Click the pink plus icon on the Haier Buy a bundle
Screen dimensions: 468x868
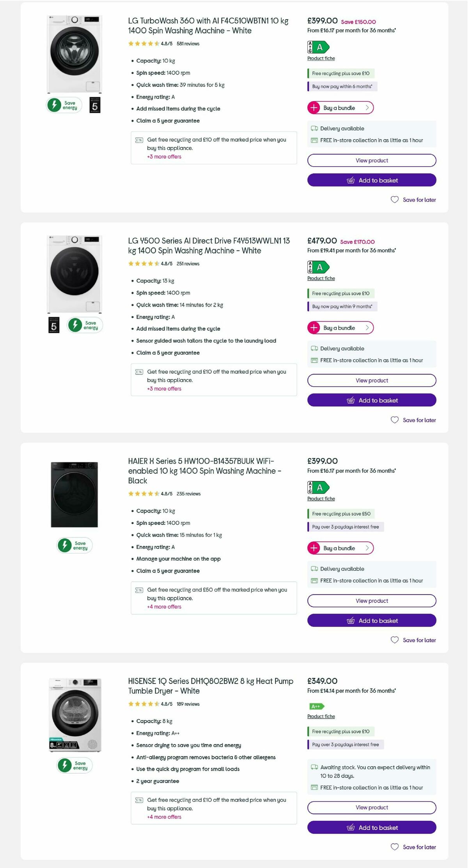pyautogui.click(x=314, y=548)
